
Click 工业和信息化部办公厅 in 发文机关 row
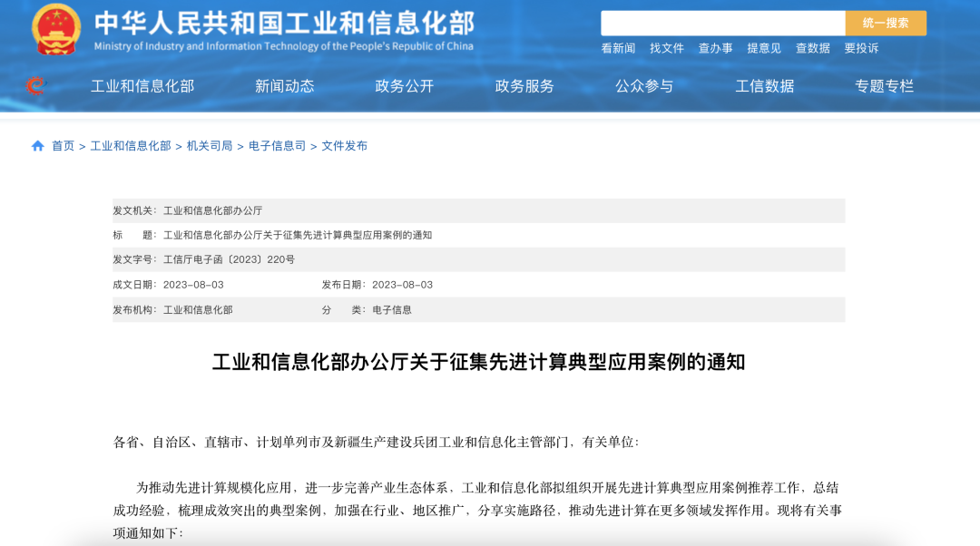click(212, 210)
